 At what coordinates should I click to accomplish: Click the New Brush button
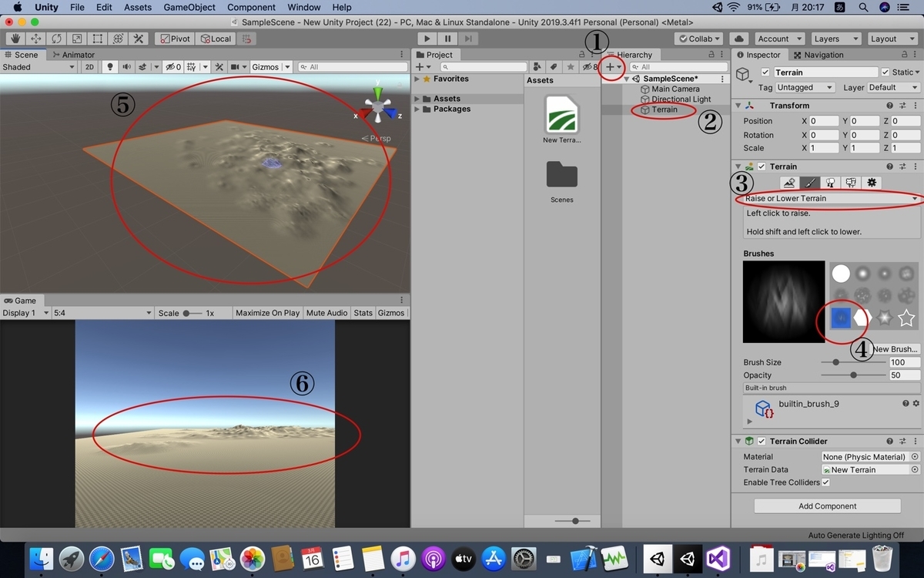click(x=895, y=349)
